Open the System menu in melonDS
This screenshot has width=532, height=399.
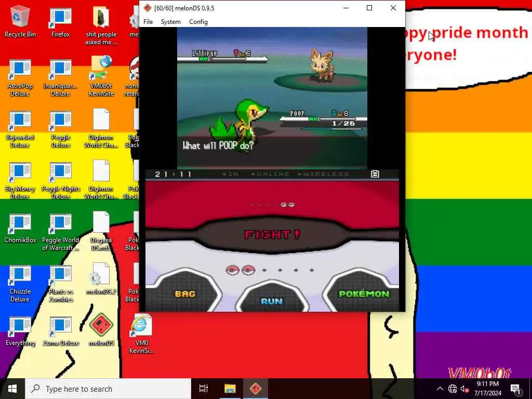tap(170, 22)
